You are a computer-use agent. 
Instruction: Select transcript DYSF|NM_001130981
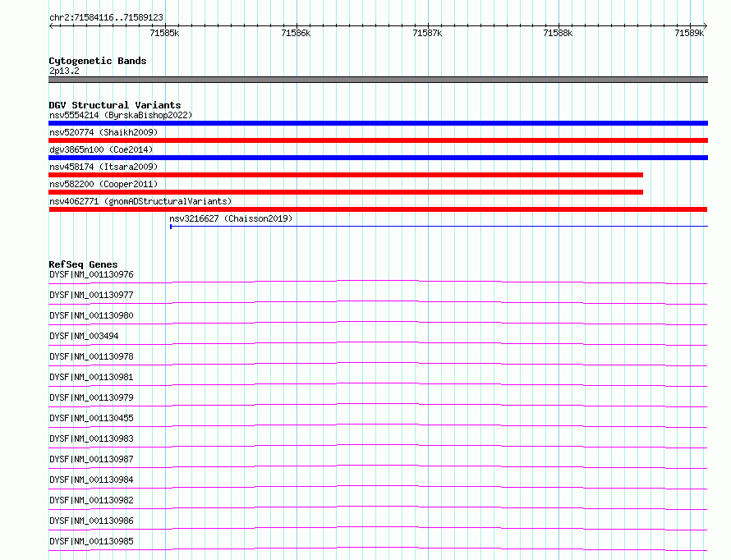pyautogui.click(x=91, y=377)
